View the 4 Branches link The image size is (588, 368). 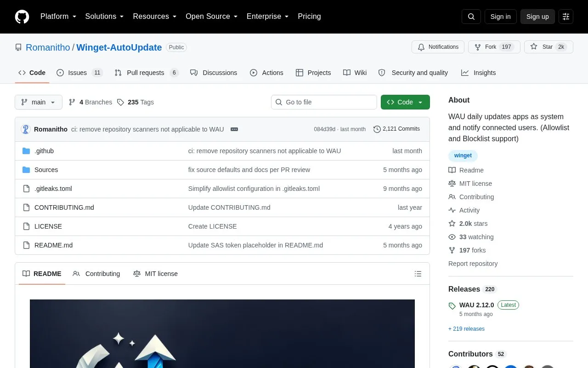click(x=90, y=102)
